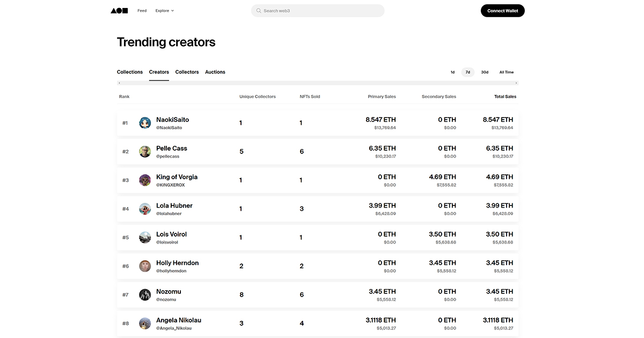The image size is (644, 338).
Task: Open Holly Herndon creator name
Action: (178, 263)
